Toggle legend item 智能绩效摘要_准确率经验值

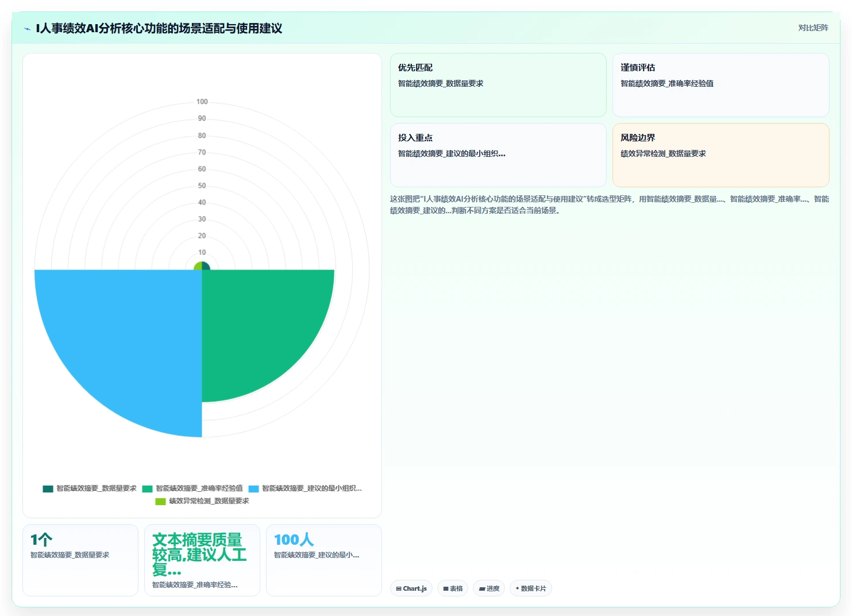click(192, 488)
